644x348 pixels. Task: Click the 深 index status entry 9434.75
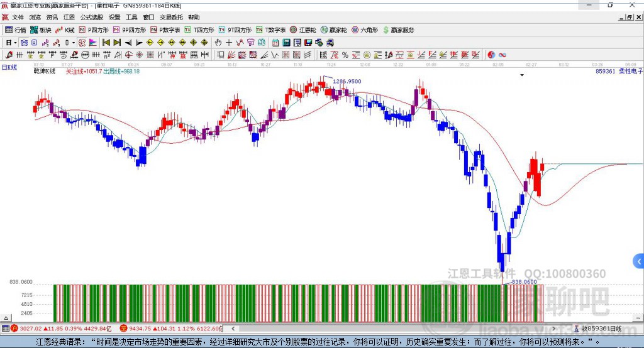(x=171, y=329)
